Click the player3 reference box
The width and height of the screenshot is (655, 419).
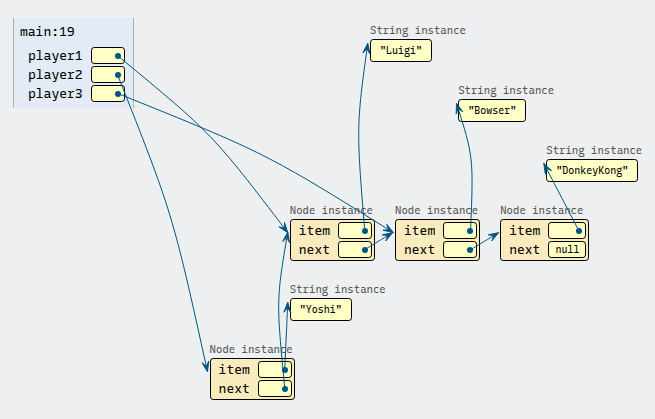108,94
